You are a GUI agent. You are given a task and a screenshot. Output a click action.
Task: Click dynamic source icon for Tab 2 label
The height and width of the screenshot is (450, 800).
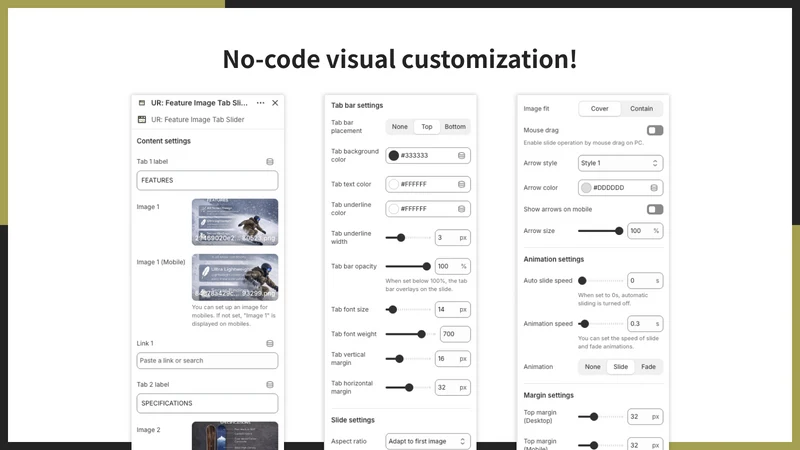(270, 385)
